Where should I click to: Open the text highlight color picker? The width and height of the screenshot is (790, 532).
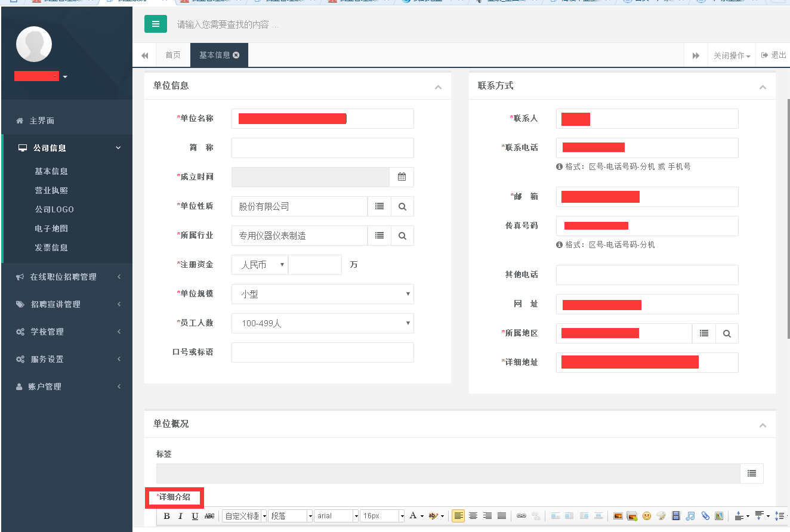point(436,516)
